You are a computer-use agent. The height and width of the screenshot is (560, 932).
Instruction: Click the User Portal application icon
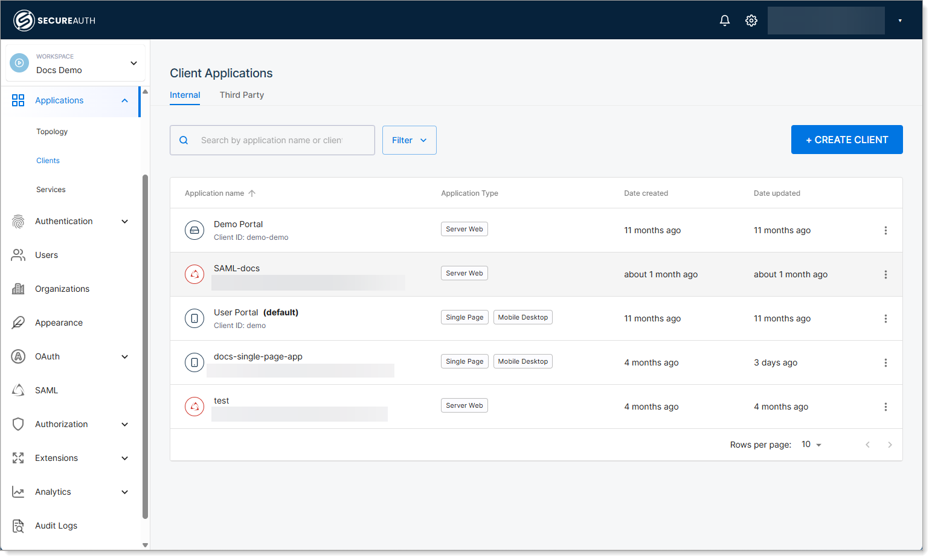click(x=194, y=318)
